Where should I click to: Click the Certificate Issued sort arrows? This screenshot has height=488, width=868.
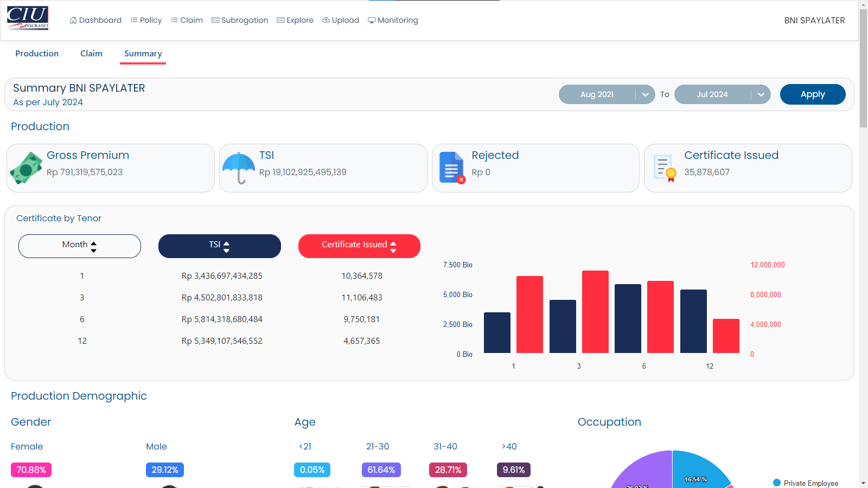pos(393,247)
